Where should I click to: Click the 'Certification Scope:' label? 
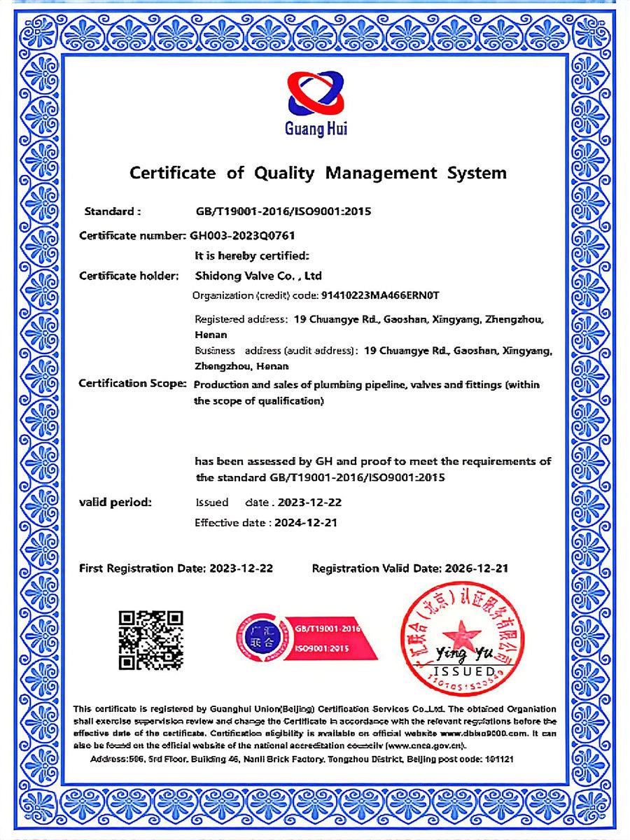[132, 384]
